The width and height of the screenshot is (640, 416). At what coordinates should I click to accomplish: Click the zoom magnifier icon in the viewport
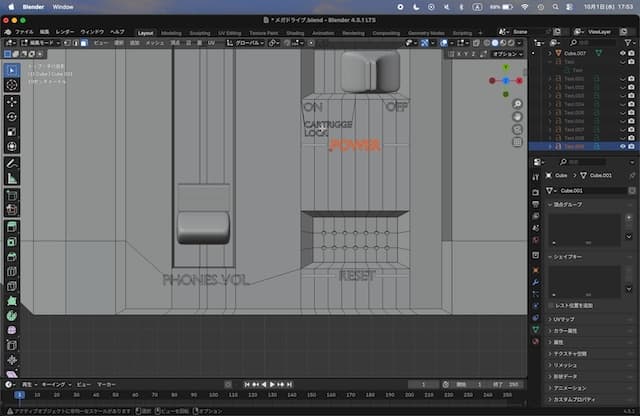[x=516, y=104]
